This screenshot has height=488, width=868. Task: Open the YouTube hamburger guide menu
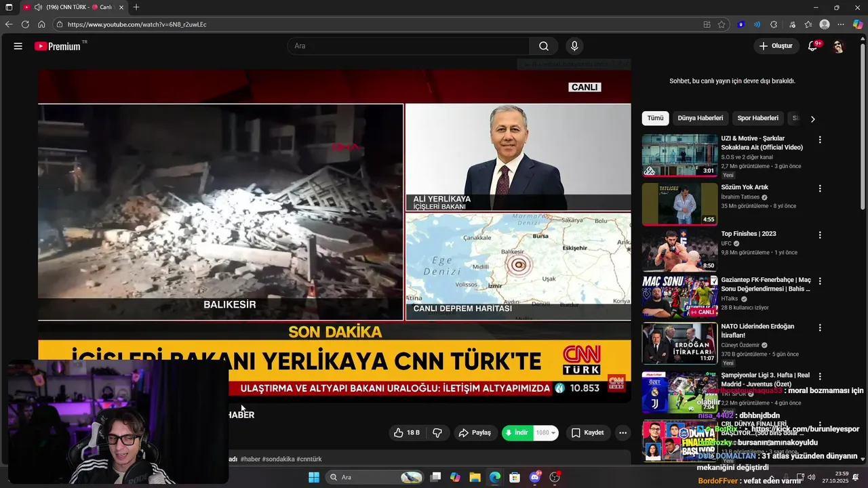(18, 46)
